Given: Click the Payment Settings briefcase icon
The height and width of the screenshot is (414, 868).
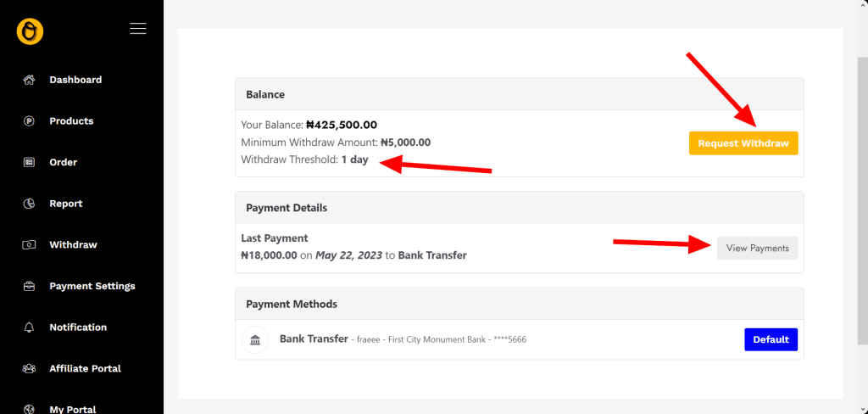Looking at the screenshot, I should pos(30,287).
